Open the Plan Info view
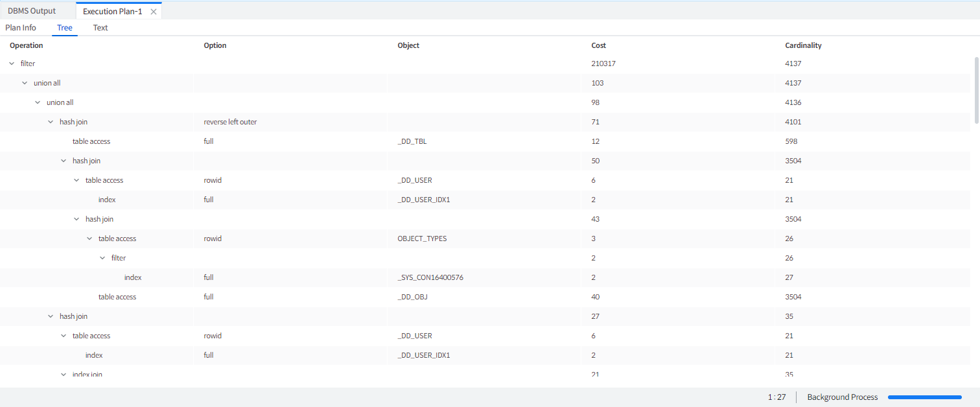 (21, 28)
